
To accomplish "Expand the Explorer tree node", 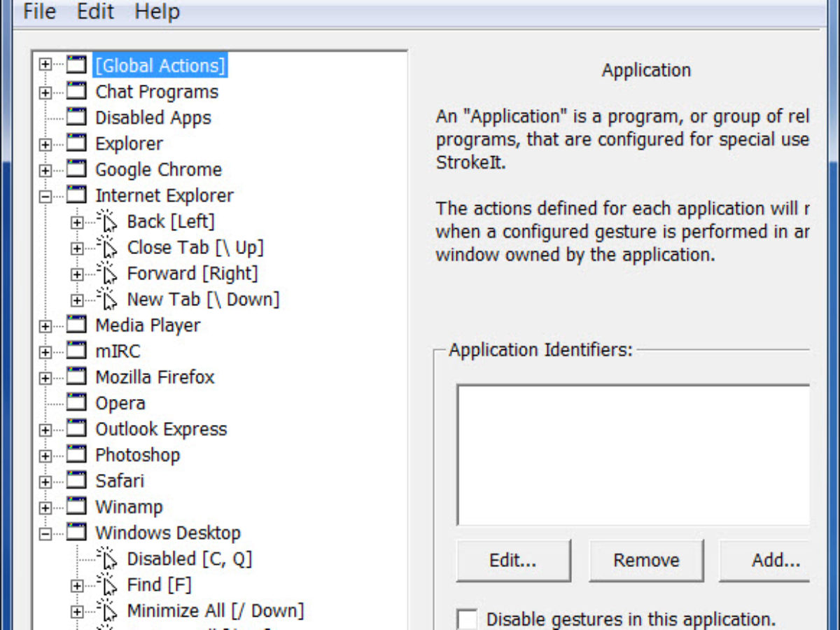I will (x=45, y=144).
